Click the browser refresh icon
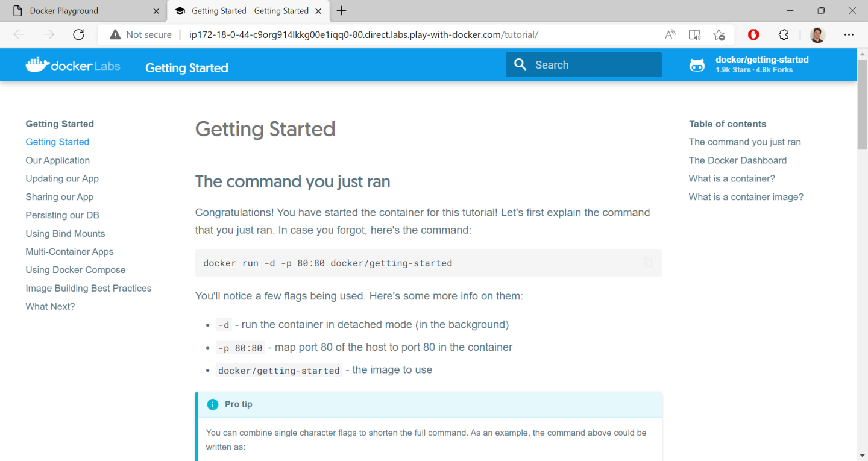868x461 pixels. (x=78, y=34)
